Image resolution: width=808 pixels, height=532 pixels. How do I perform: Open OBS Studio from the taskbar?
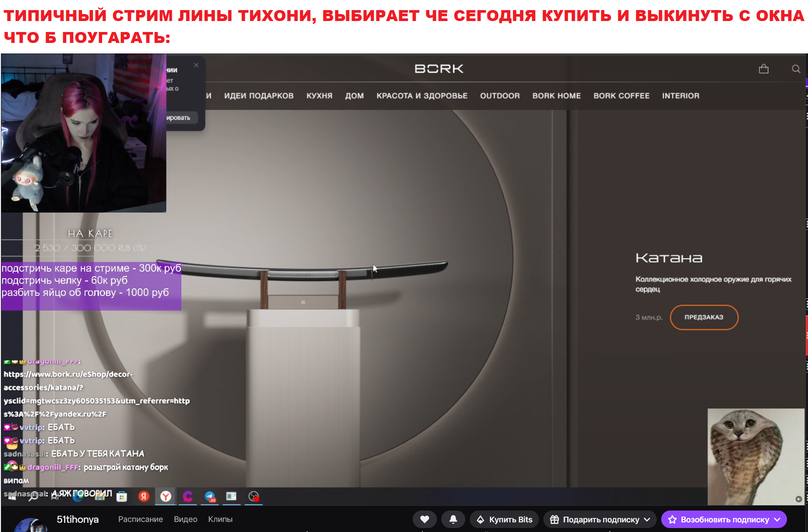coord(254,497)
